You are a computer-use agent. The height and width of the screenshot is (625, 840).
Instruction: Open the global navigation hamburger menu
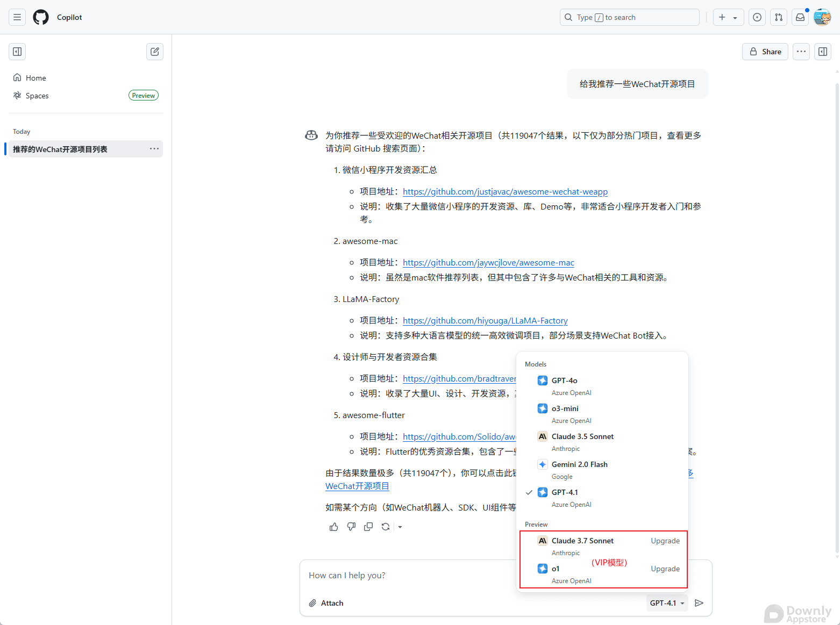17,17
